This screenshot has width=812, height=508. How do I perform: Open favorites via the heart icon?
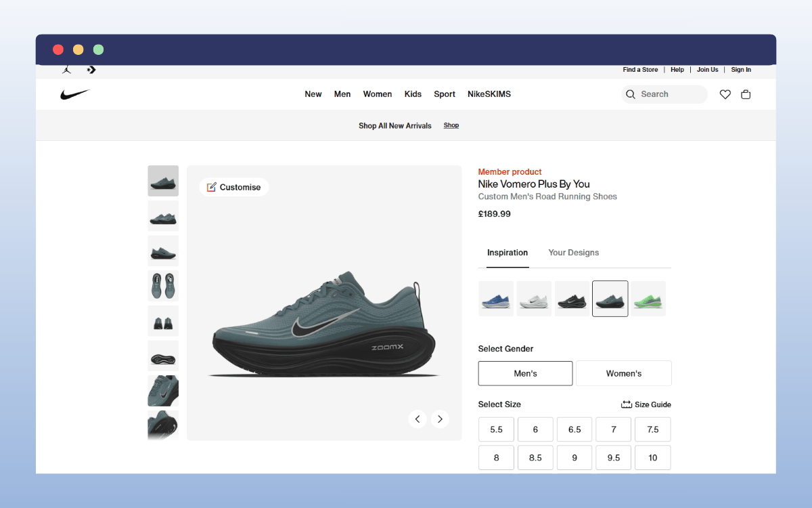pyautogui.click(x=725, y=94)
